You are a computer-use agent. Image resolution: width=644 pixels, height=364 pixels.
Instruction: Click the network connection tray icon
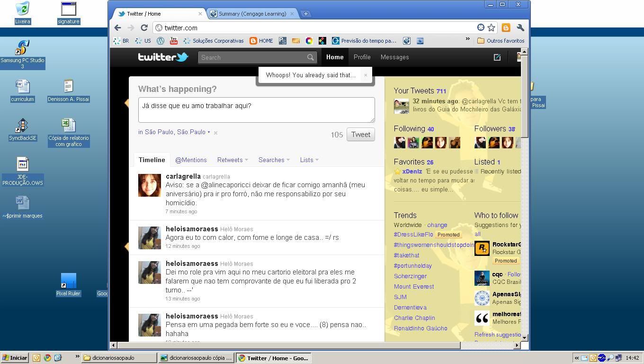click(x=619, y=358)
